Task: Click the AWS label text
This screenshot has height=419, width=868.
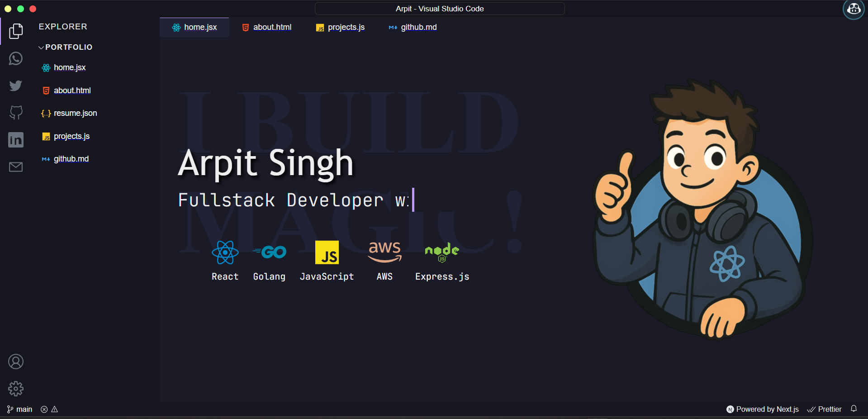Action: coord(384,276)
